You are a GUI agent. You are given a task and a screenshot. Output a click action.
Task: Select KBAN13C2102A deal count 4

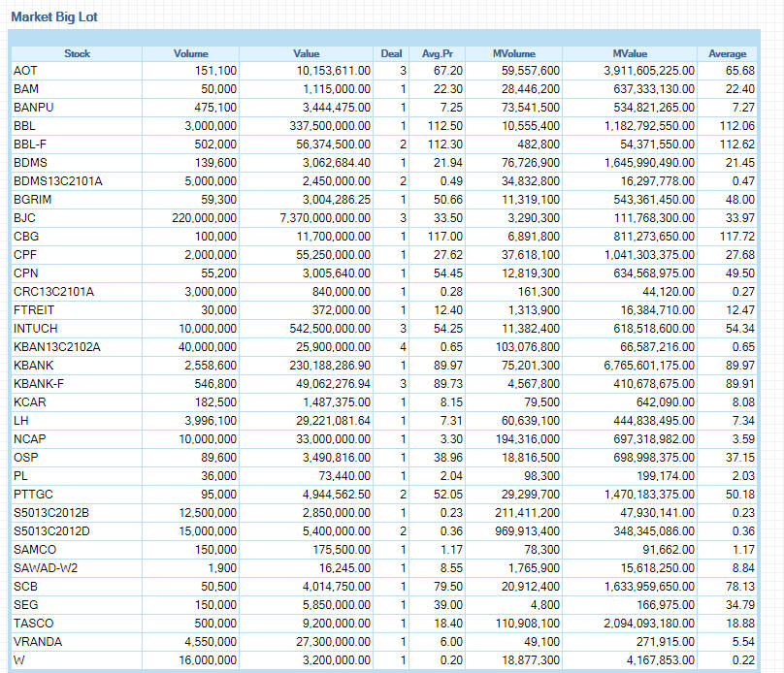point(403,347)
